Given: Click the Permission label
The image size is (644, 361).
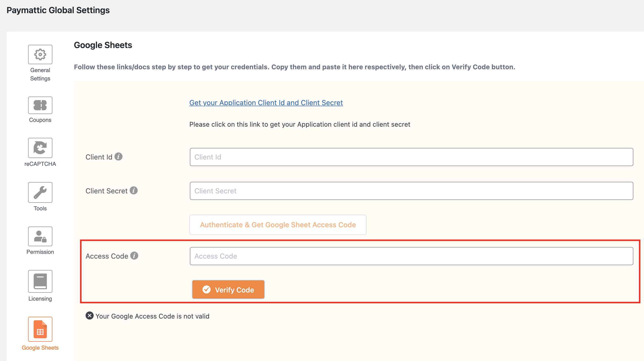Looking at the screenshot, I should [40, 252].
